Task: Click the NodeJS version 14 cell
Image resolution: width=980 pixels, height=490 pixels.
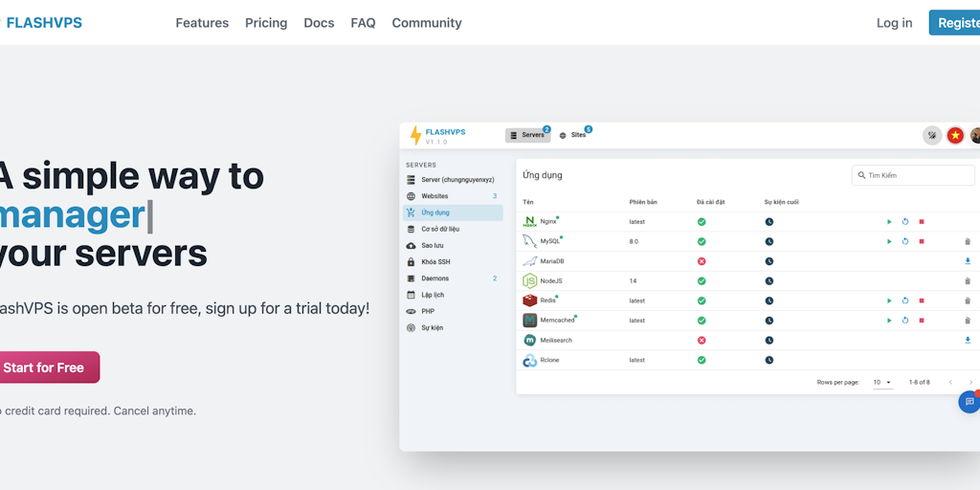Action: [633, 281]
